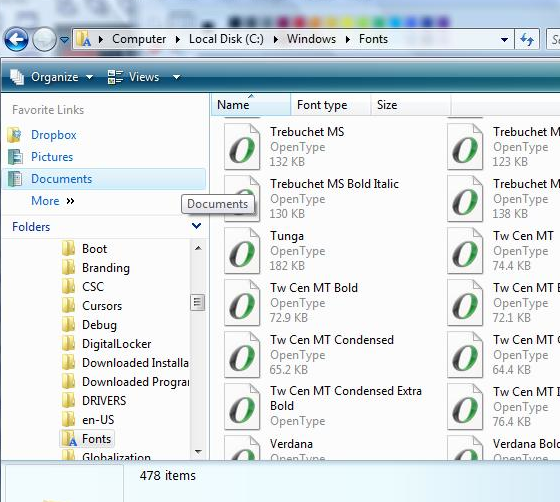Click the Boot folder icon
The width and height of the screenshot is (560, 502).
[68, 249]
